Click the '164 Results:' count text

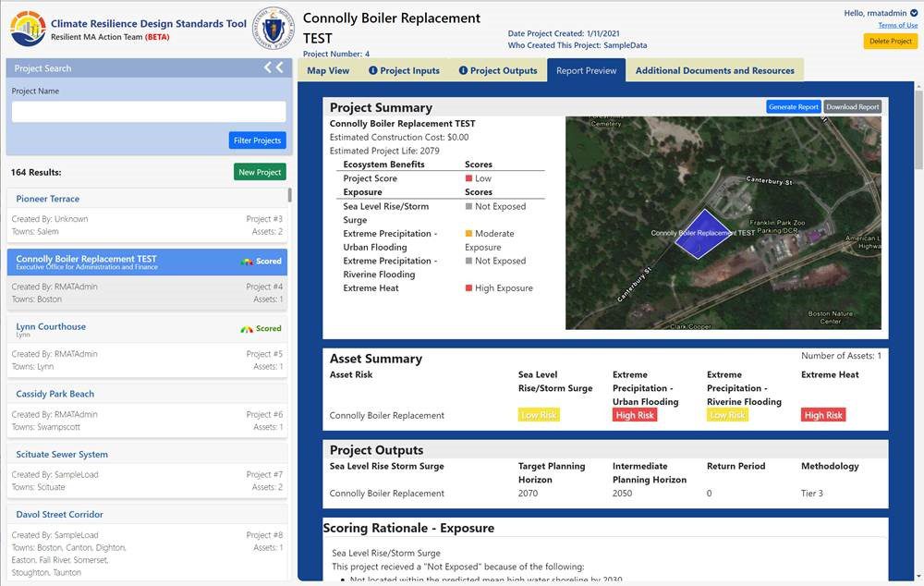(x=36, y=172)
